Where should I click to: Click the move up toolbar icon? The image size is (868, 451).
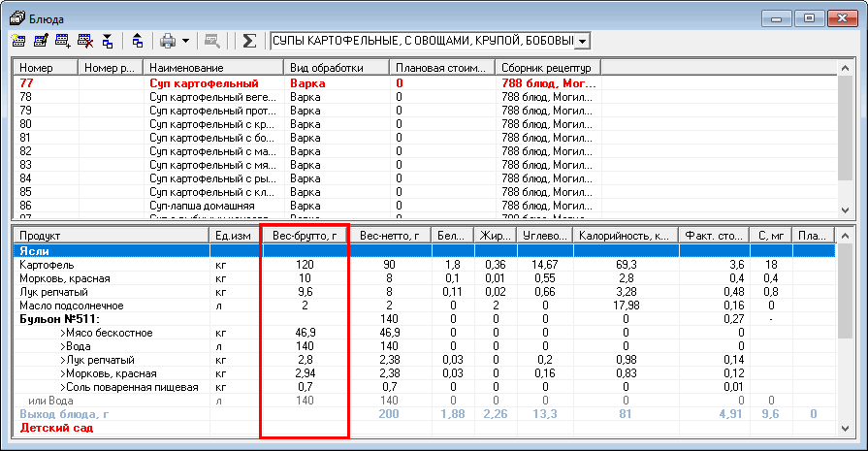tap(138, 42)
